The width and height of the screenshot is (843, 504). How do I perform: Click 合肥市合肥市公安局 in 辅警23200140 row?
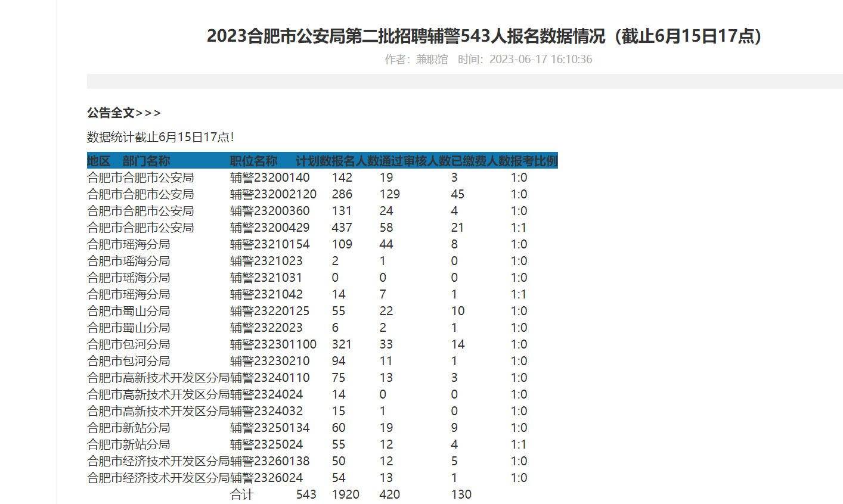point(141,178)
